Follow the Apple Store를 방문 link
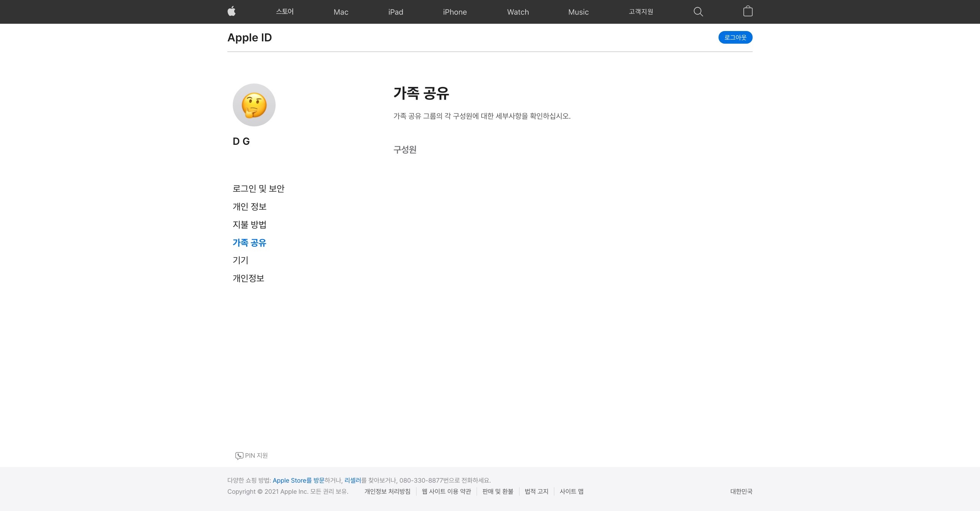 [x=298, y=480]
